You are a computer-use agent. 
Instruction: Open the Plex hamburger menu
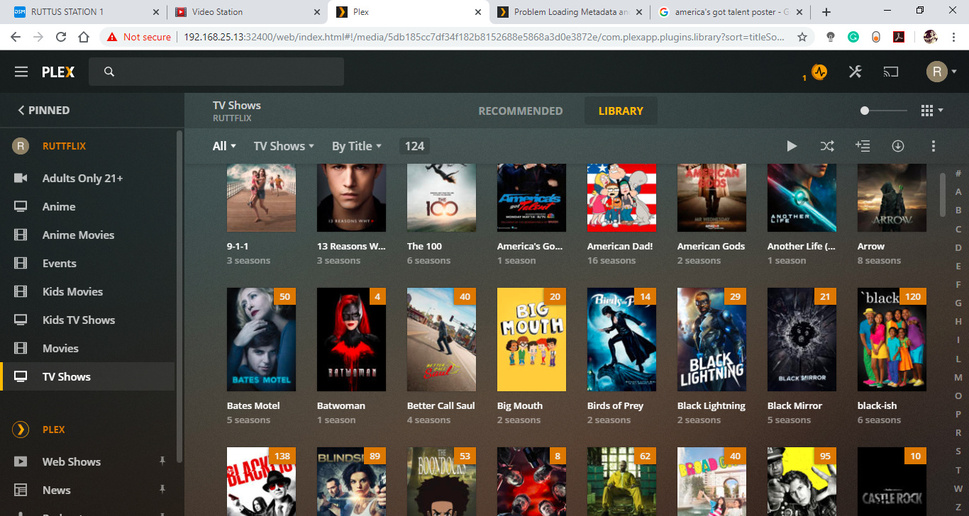(x=21, y=72)
